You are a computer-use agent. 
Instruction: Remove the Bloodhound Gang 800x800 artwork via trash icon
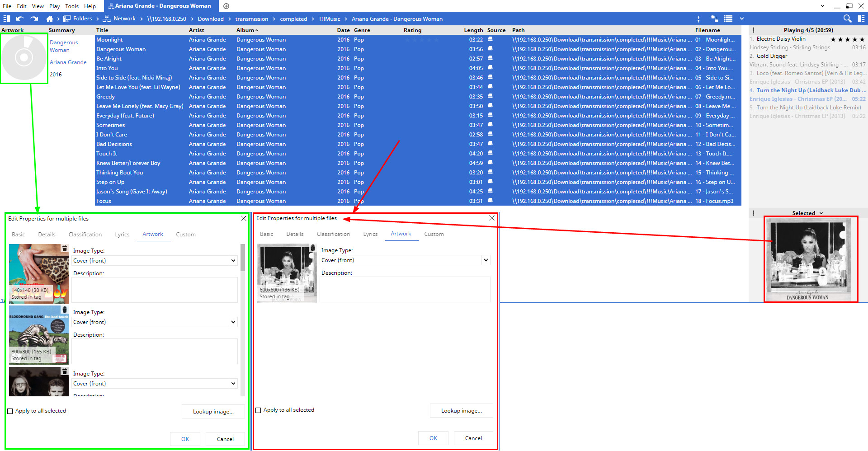click(65, 310)
